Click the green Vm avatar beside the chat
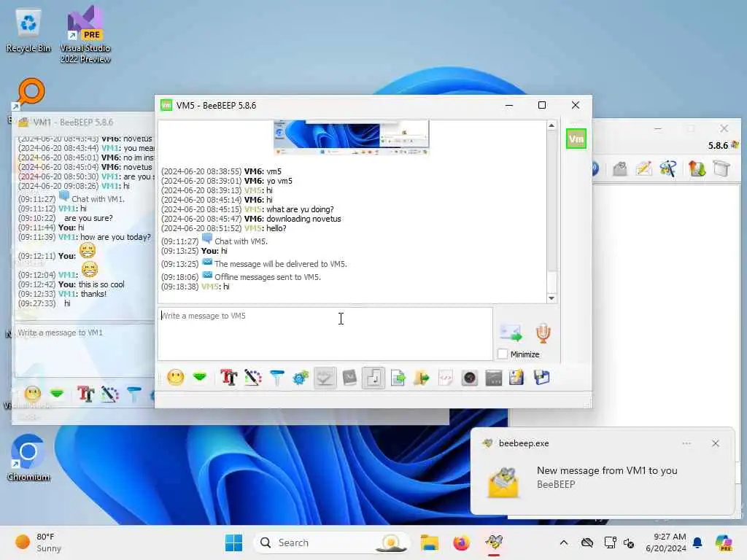The height and width of the screenshot is (560, 747). (x=576, y=139)
